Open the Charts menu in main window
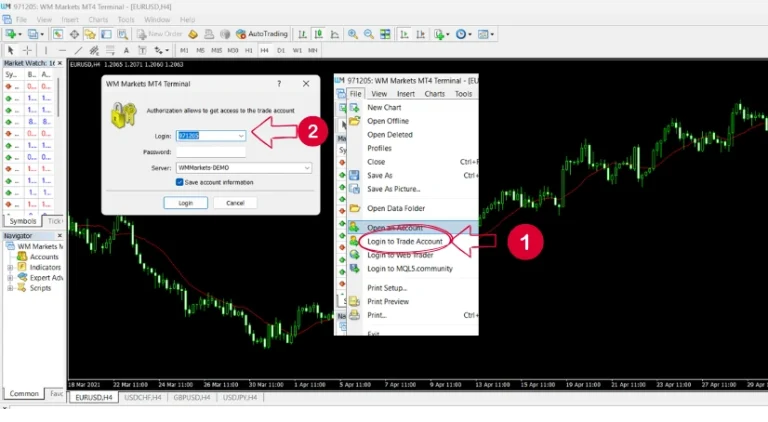This screenshot has height=422, width=768. [x=98, y=20]
